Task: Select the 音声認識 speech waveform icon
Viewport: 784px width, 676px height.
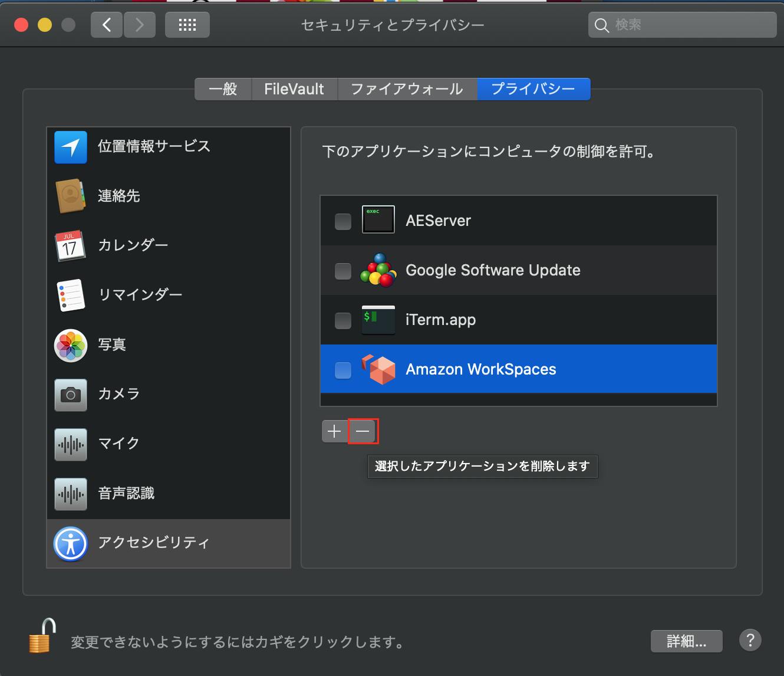Action: [71, 494]
